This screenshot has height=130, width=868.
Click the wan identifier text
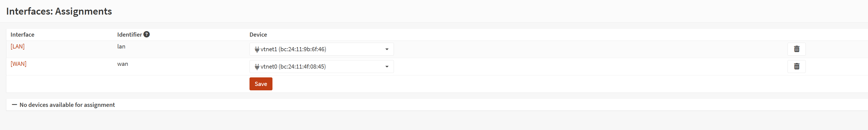click(x=123, y=64)
